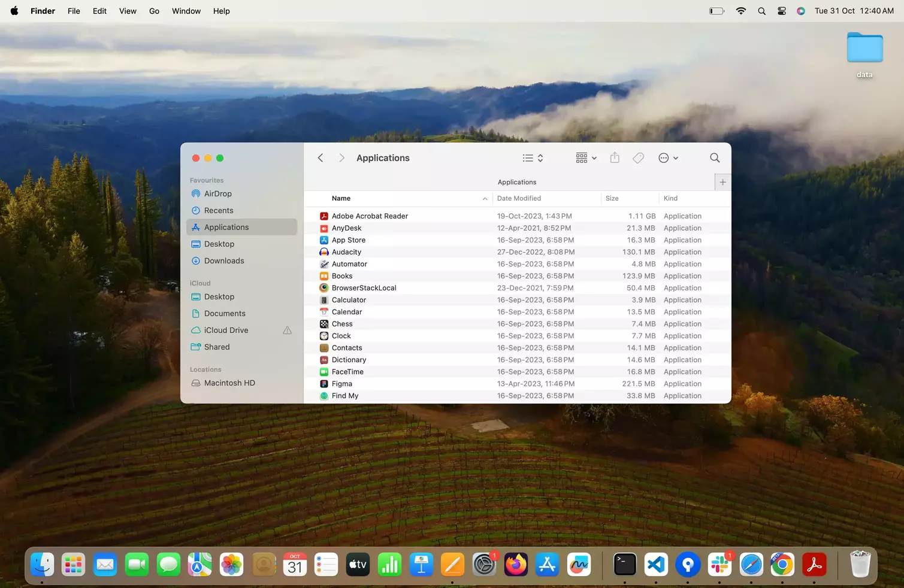Click the Share icon in Finder toolbar
904x588 pixels.
[615, 157]
